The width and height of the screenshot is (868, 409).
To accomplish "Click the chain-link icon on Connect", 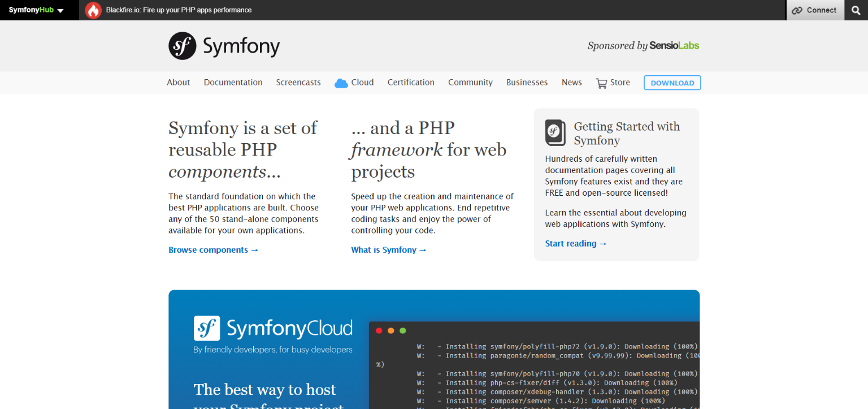I will [797, 10].
